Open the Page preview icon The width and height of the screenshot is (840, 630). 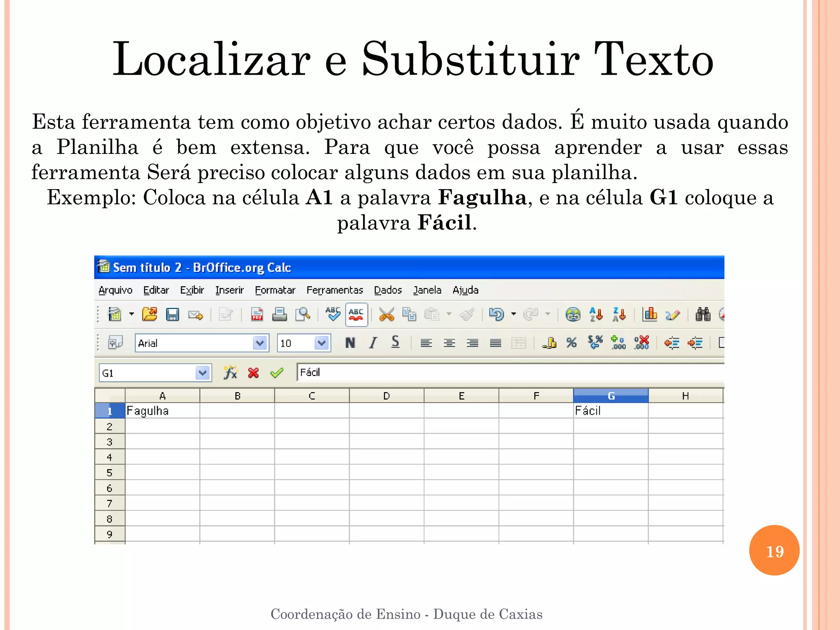pos(303,315)
